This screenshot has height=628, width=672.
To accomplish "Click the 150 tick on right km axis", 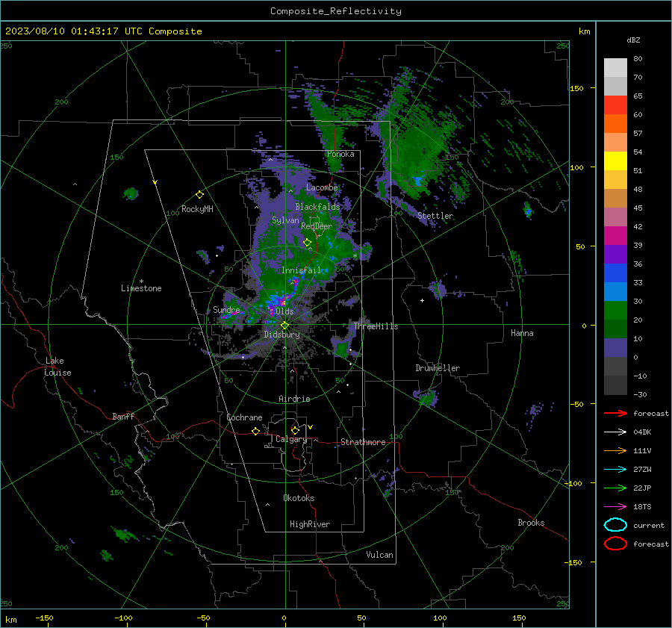I will point(576,88).
